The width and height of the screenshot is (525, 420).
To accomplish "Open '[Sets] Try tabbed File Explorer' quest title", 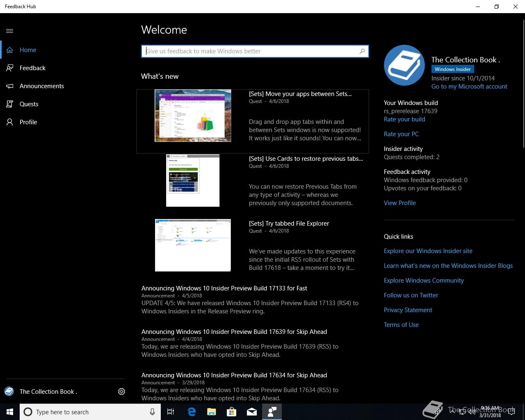I will [289, 224].
